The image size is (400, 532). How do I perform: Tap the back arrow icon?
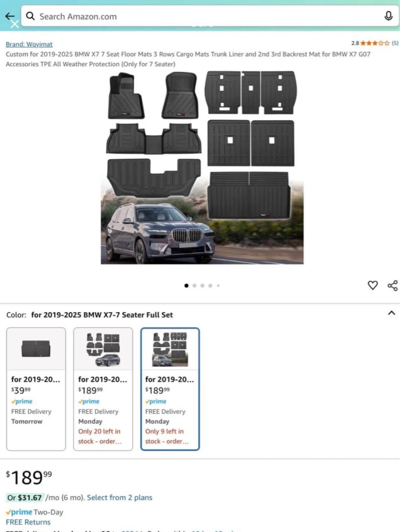[x=10, y=16]
